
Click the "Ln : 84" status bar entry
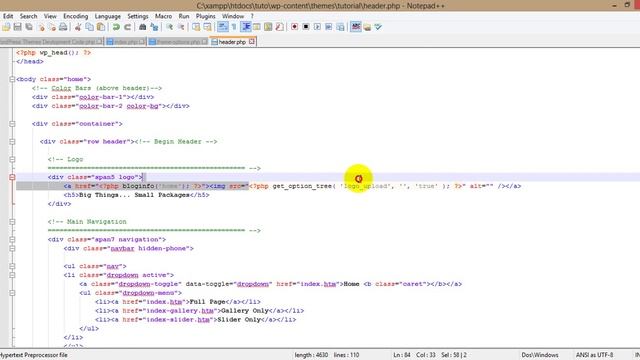click(402, 355)
